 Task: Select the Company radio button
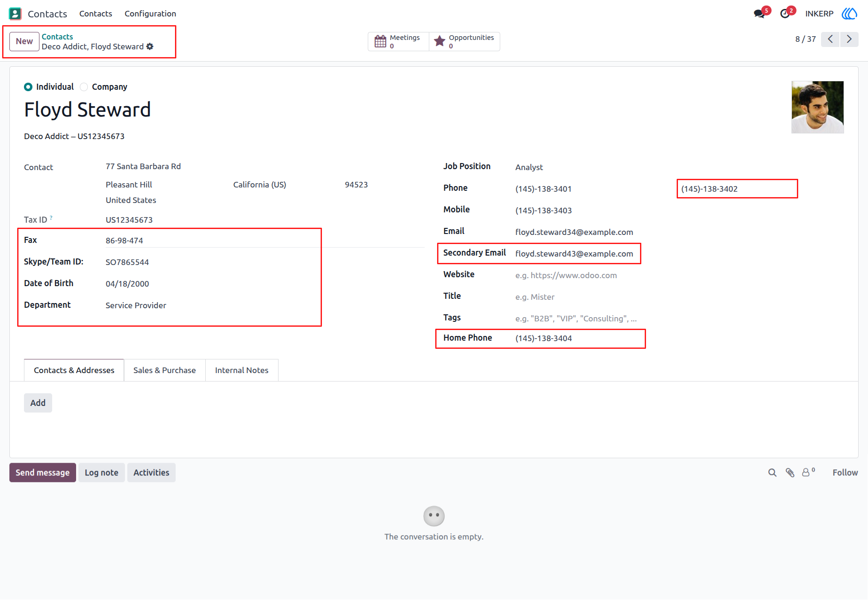pos(84,87)
